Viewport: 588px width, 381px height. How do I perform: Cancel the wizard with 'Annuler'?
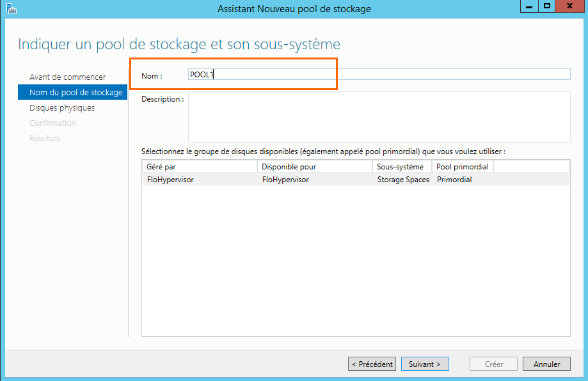[546, 364]
